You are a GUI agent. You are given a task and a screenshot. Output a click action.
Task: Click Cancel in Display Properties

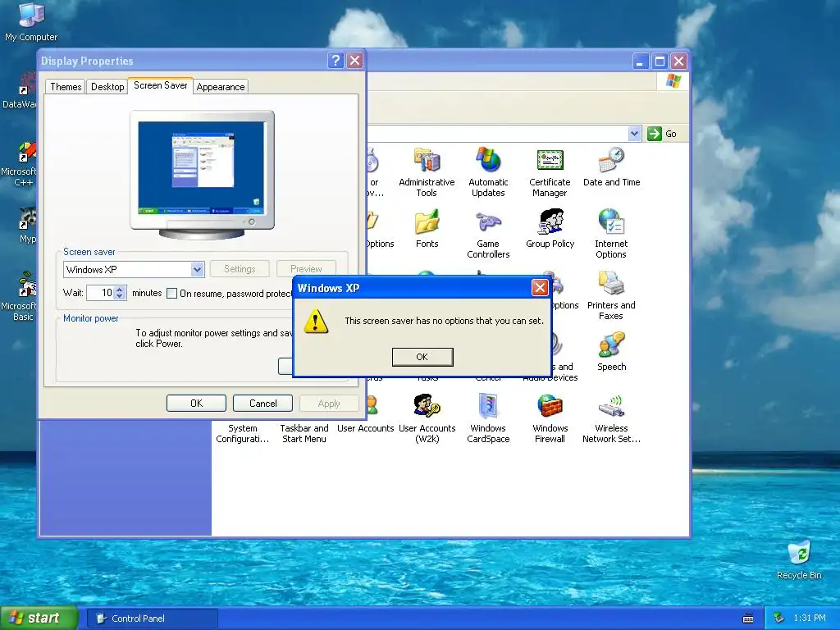(262, 404)
